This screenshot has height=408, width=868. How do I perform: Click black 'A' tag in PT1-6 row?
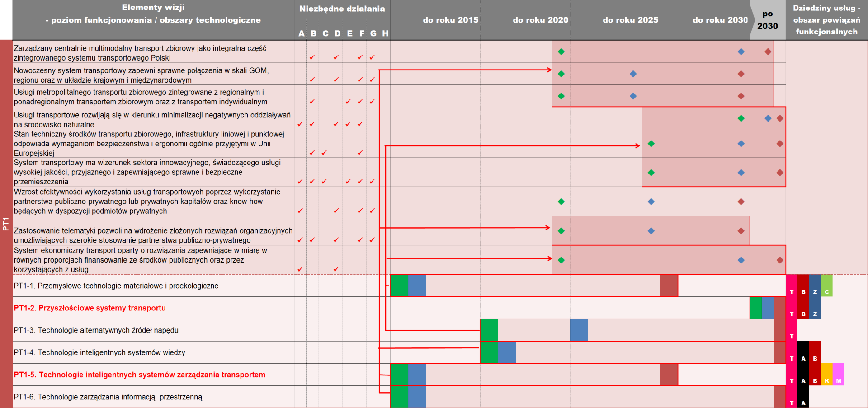[x=803, y=397]
